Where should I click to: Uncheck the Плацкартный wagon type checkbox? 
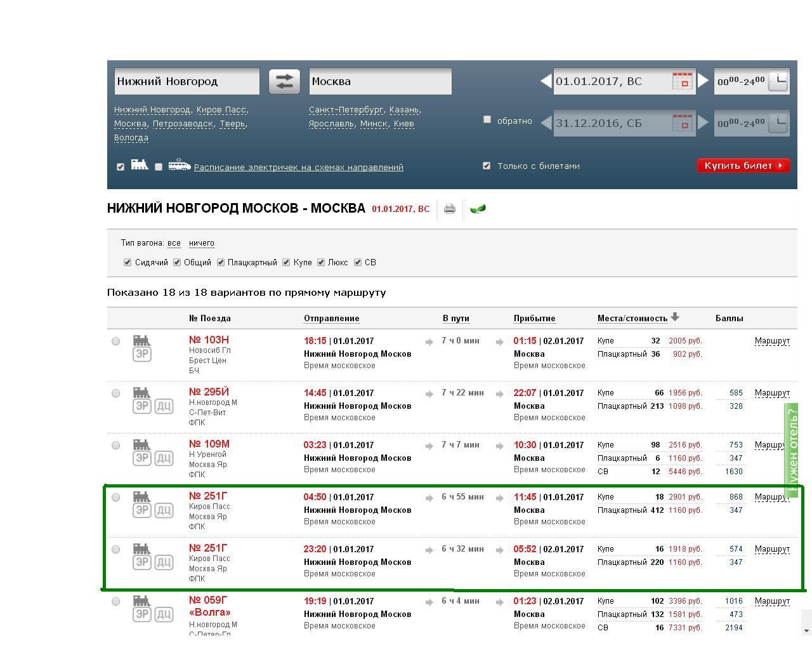coord(221,262)
